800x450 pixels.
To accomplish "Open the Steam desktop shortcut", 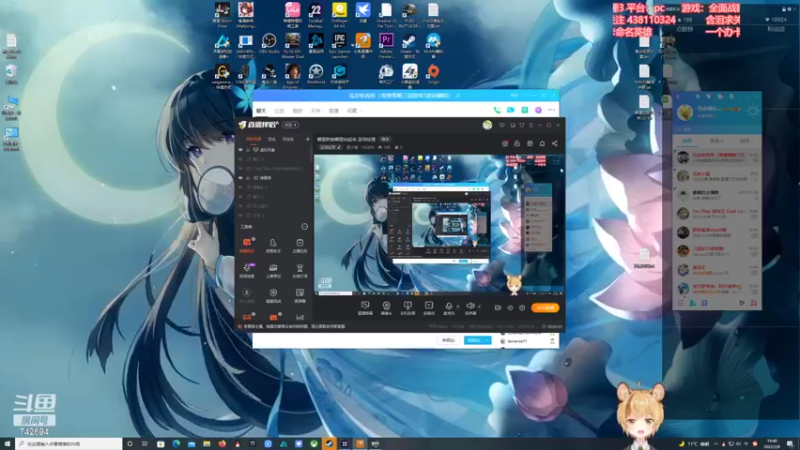I will [409, 45].
